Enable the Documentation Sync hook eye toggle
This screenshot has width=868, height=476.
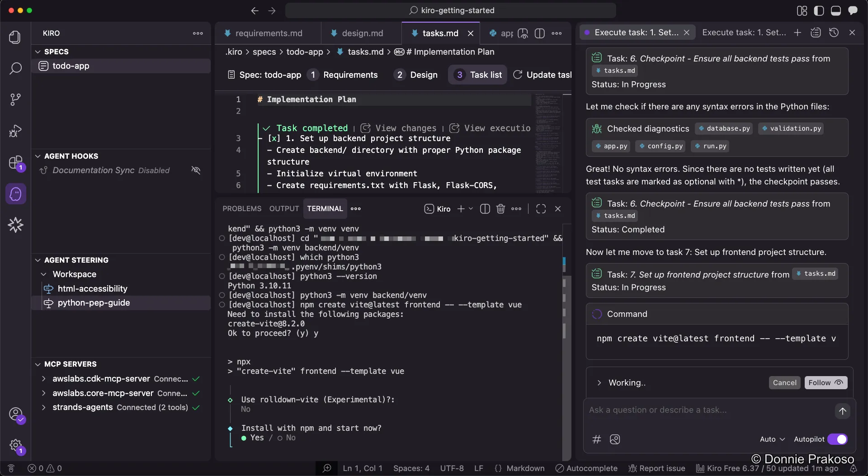pyautogui.click(x=196, y=170)
